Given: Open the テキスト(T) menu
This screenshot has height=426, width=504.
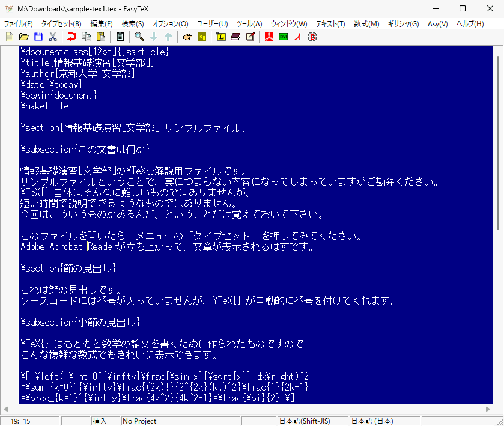Looking at the screenshot, I should (x=330, y=24).
